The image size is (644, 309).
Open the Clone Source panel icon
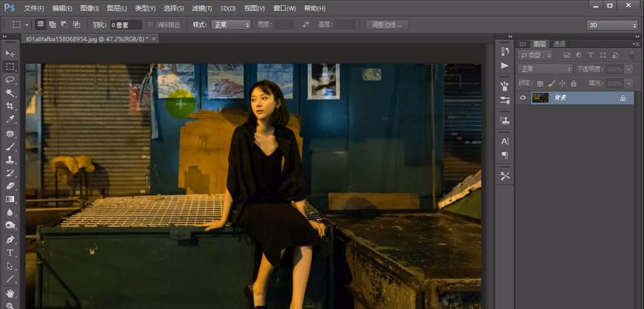[505, 120]
